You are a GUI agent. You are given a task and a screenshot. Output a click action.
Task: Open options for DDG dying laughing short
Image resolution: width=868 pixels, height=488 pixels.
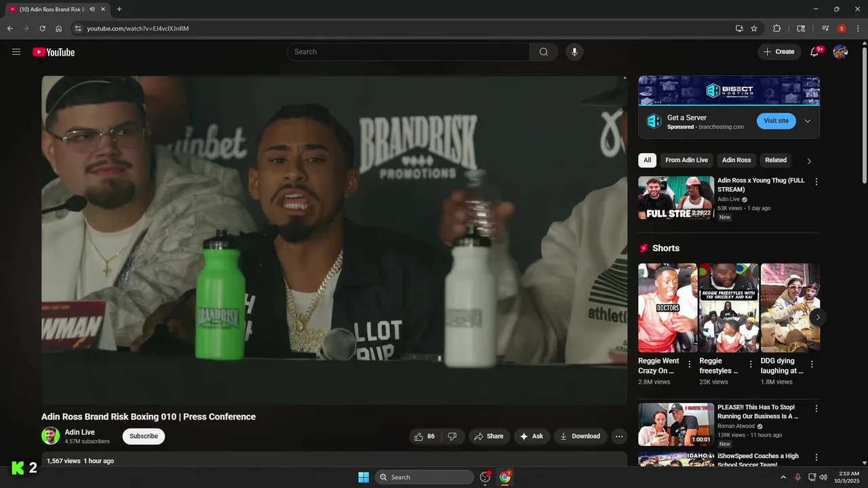click(x=812, y=365)
